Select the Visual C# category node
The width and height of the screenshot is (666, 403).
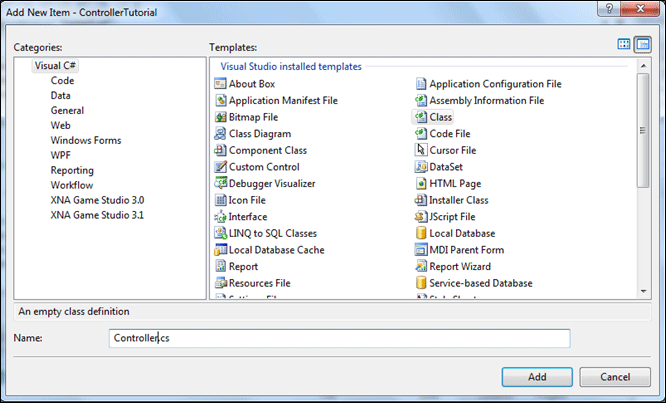click(55, 66)
